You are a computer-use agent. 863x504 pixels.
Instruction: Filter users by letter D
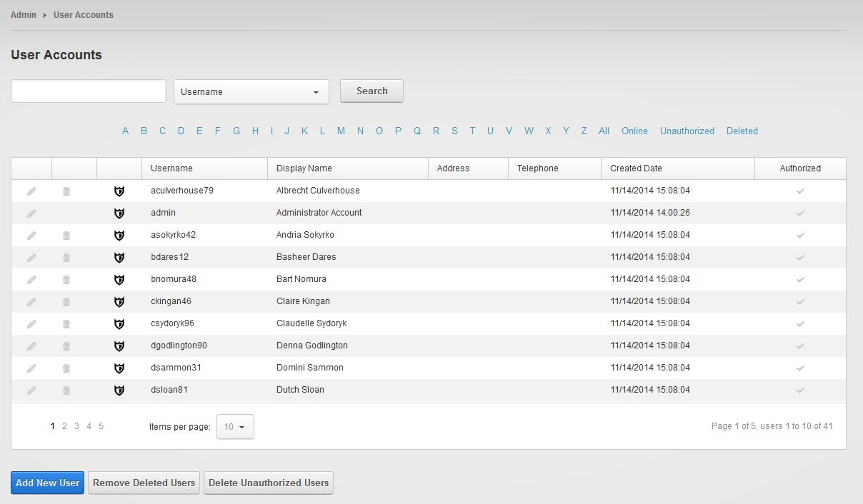click(181, 131)
